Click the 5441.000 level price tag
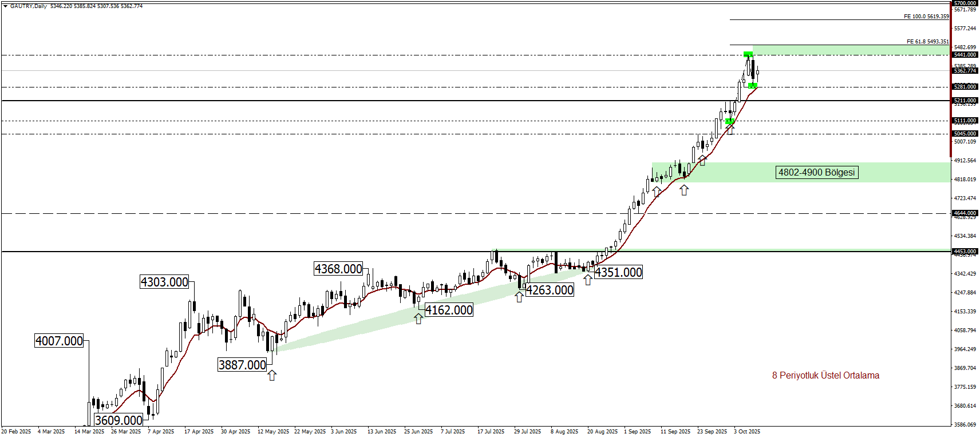The image size is (980, 438). coord(965,55)
